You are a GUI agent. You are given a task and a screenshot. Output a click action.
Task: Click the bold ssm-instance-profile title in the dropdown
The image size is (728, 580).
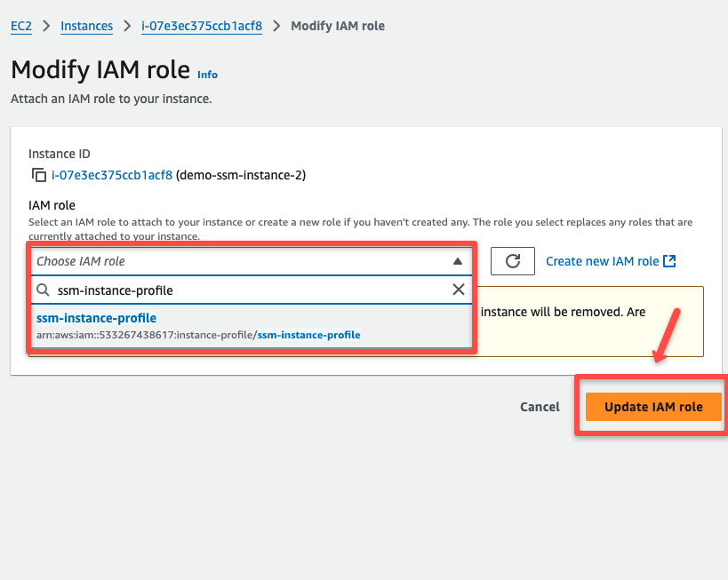pyautogui.click(x=96, y=319)
